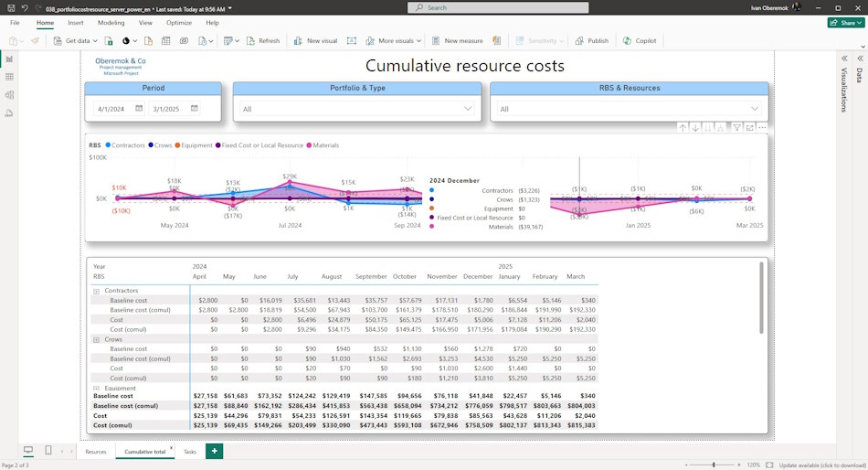Switch to Model view in left sidebar
868x470 pixels.
pyautogui.click(x=9, y=95)
